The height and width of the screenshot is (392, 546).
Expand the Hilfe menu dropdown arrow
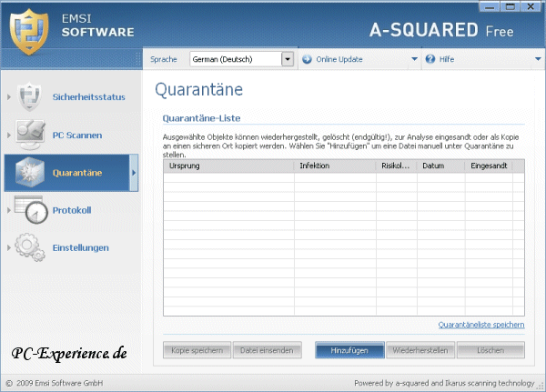[x=537, y=59]
